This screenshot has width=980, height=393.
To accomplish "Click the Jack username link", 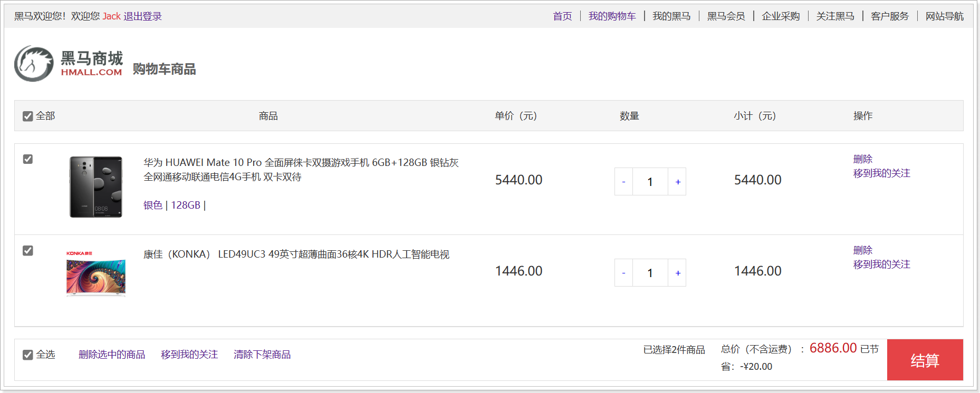I will [x=112, y=16].
